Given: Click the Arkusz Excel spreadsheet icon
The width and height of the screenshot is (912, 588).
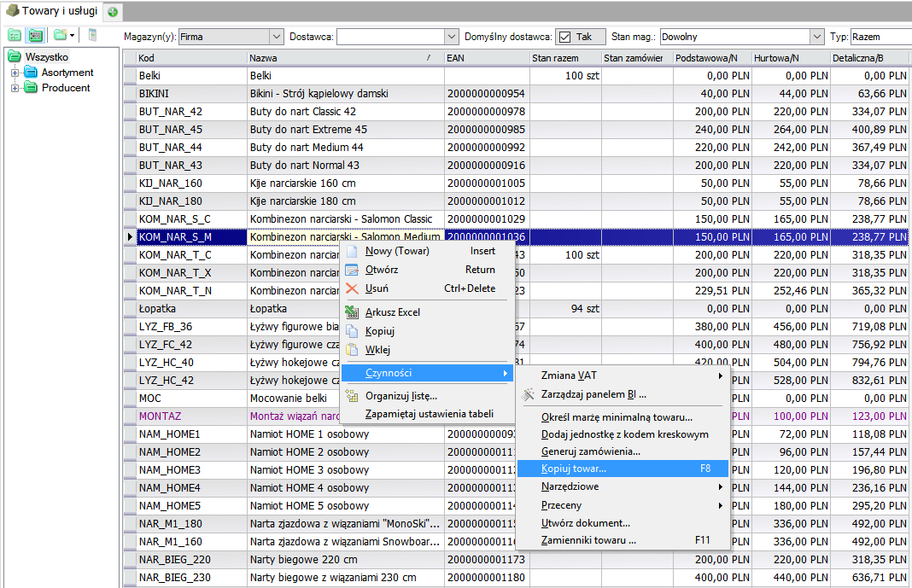Looking at the screenshot, I should [x=352, y=312].
